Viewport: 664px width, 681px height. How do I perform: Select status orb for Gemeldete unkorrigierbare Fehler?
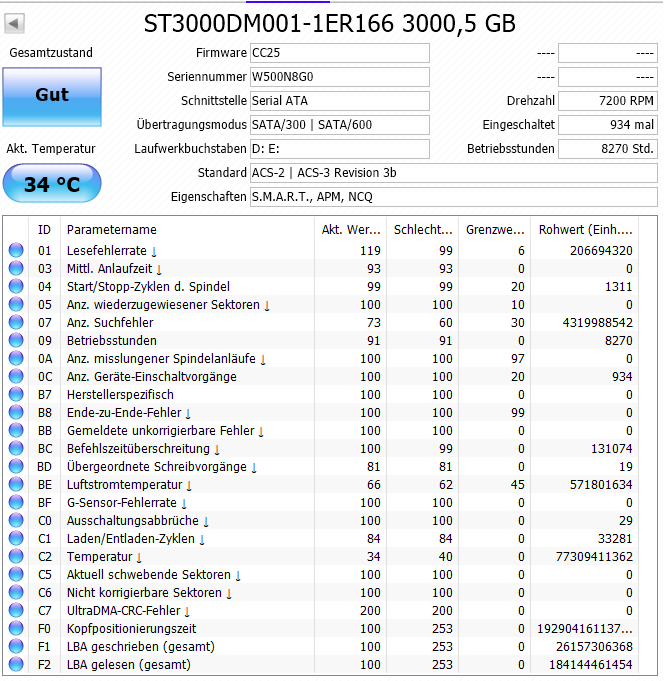click(16, 431)
